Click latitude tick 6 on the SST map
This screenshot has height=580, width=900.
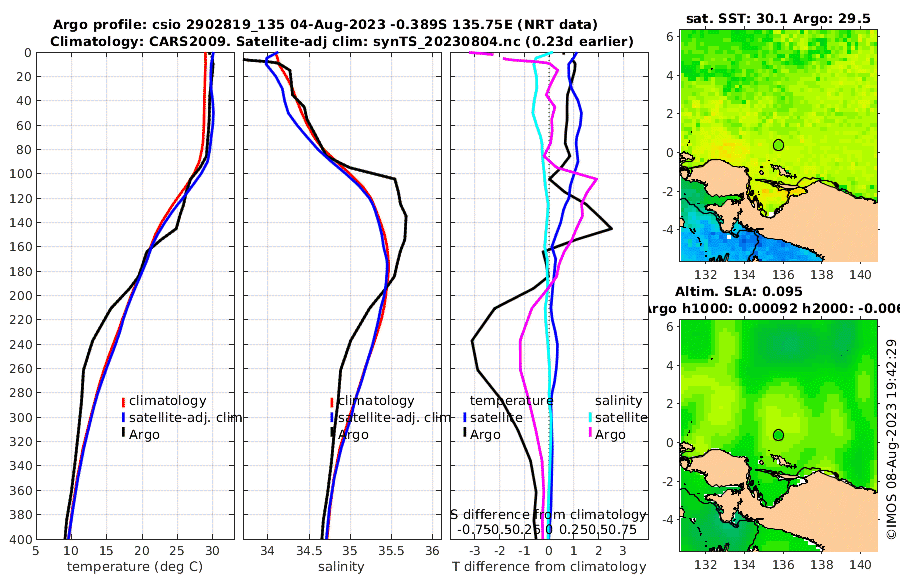point(669,36)
